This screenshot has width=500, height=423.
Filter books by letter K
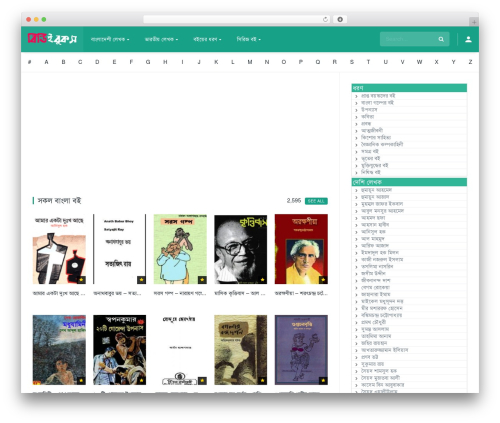(216, 62)
